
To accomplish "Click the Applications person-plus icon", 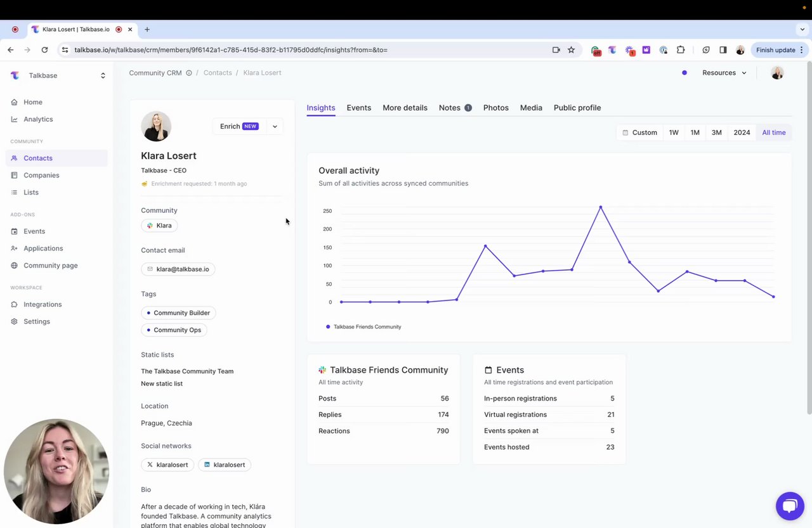I will 15,248.
